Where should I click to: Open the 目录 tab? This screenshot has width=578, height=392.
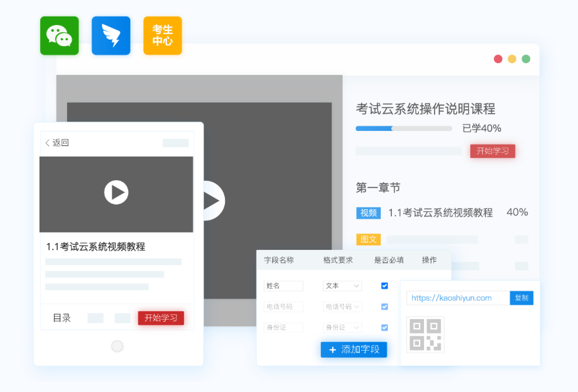point(62,318)
